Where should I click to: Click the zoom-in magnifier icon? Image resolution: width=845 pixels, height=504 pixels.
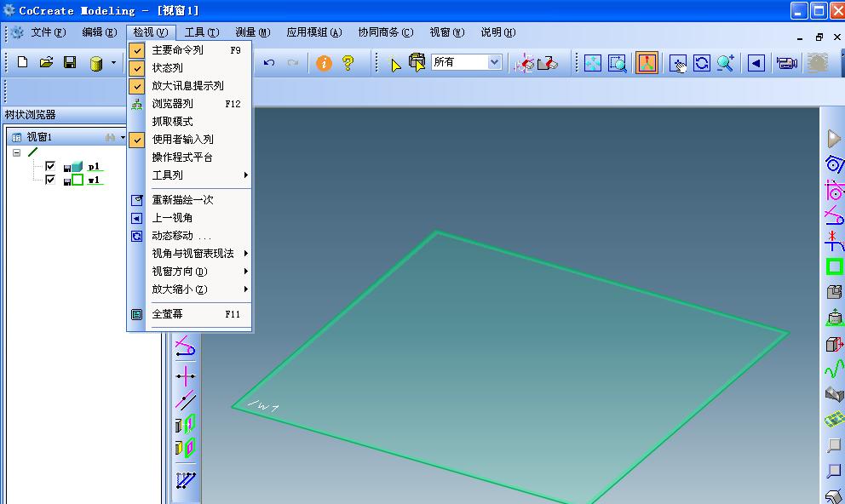[726, 63]
